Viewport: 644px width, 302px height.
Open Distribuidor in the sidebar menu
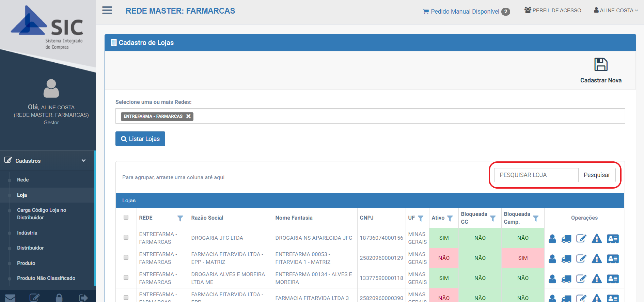click(x=30, y=248)
